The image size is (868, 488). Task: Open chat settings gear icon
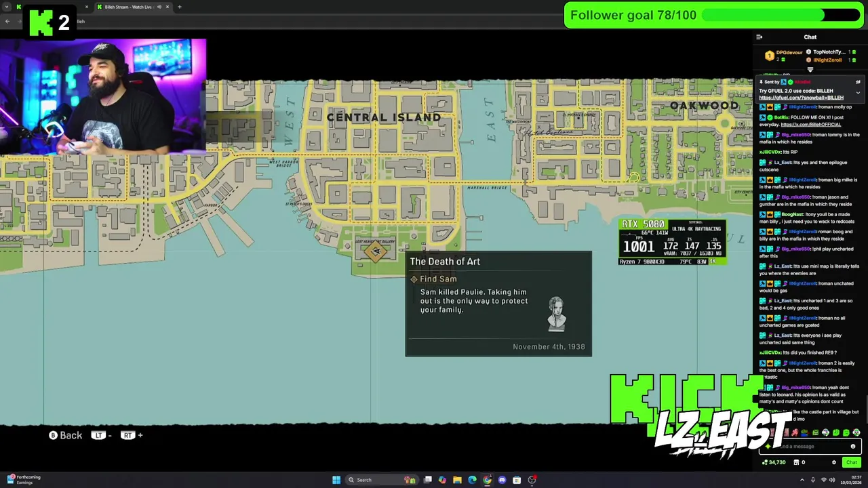(x=834, y=462)
